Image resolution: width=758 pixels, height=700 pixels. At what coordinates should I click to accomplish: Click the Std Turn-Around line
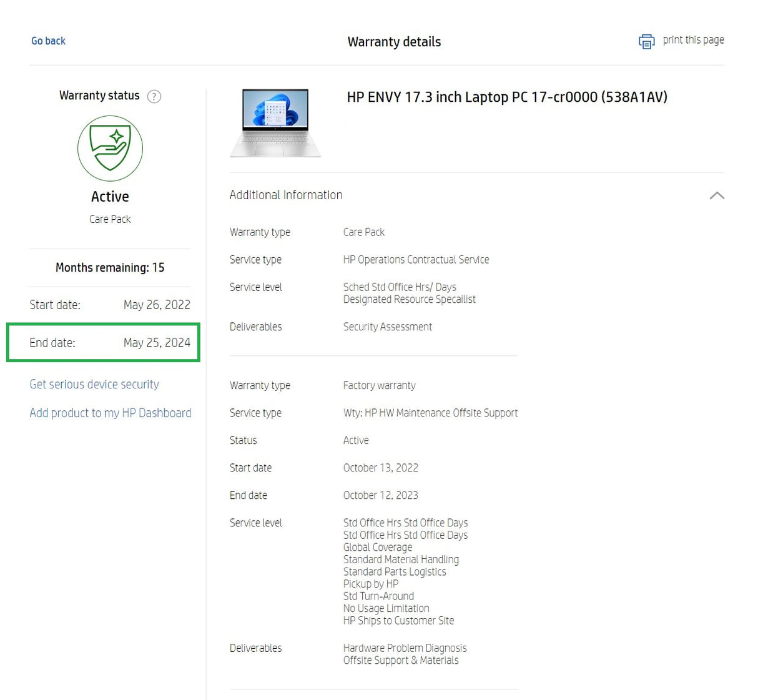(378, 596)
